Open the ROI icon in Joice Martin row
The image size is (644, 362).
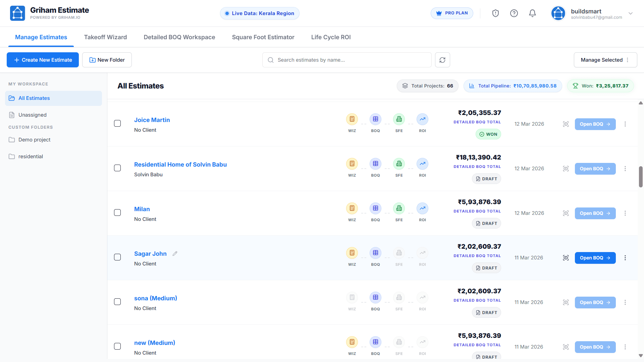tap(422, 119)
